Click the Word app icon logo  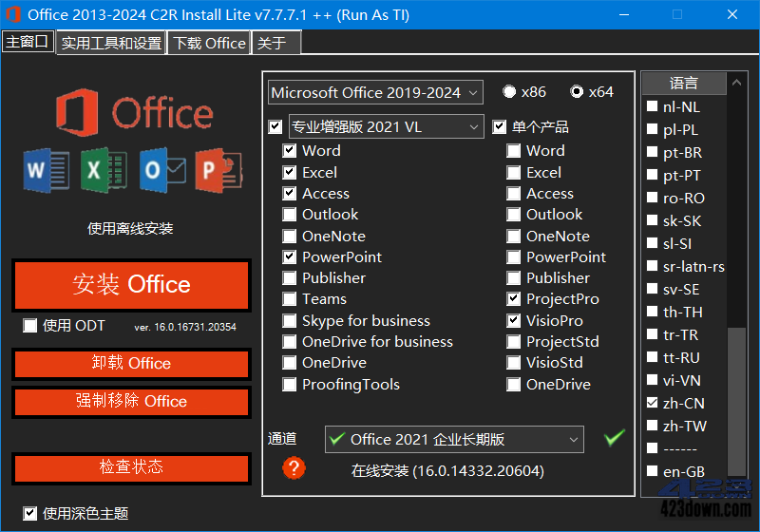[x=46, y=171]
